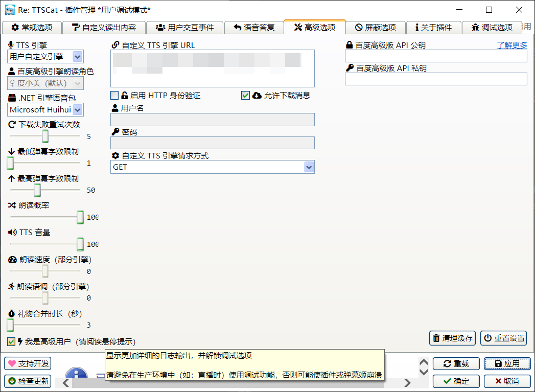
Task: Click the up chevron above the 重载 area
Action: [424, 362]
